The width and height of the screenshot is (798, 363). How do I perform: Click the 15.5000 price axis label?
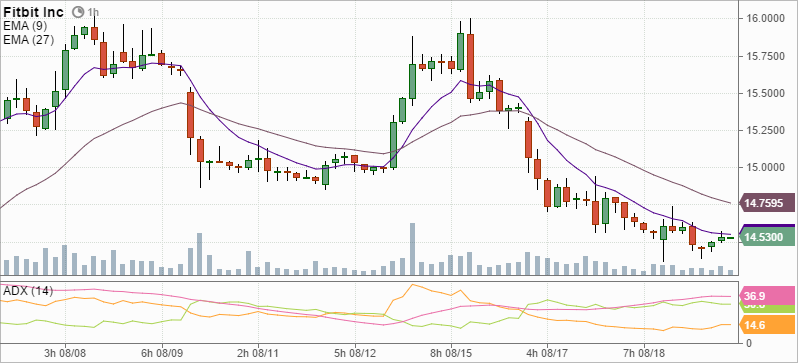tap(764, 94)
